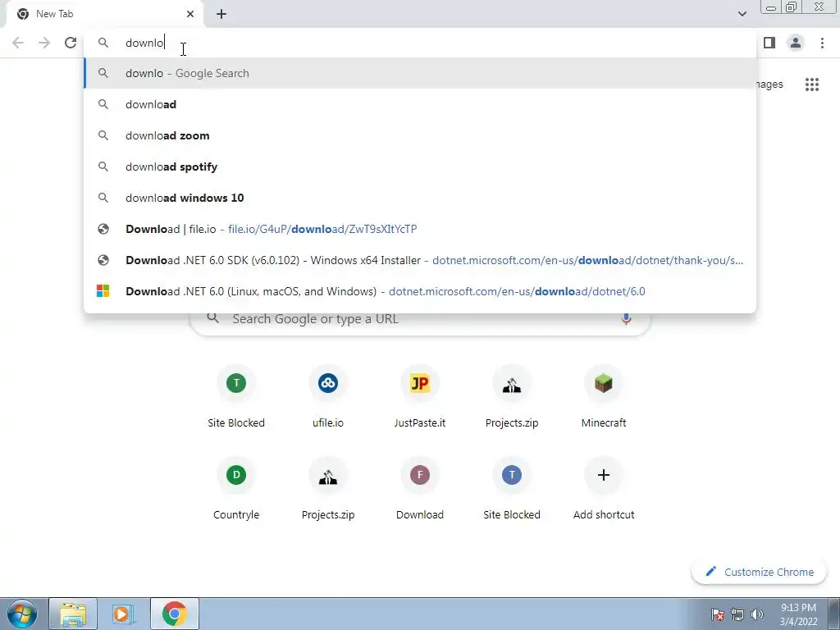The width and height of the screenshot is (840, 630).
Task: Reload the page with the refresh icon
Action: coord(71,43)
